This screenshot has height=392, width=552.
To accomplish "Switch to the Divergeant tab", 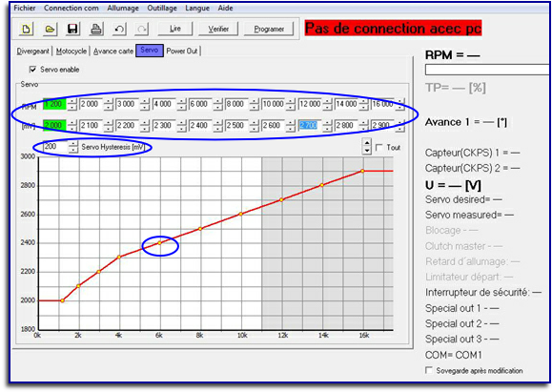I will pos(33,52).
